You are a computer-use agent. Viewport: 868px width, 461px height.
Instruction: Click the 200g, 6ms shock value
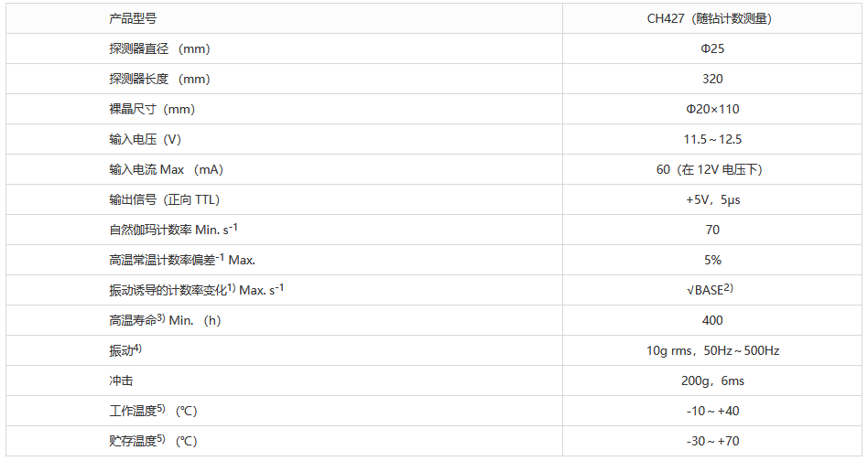pyautogui.click(x=711, y=381)
